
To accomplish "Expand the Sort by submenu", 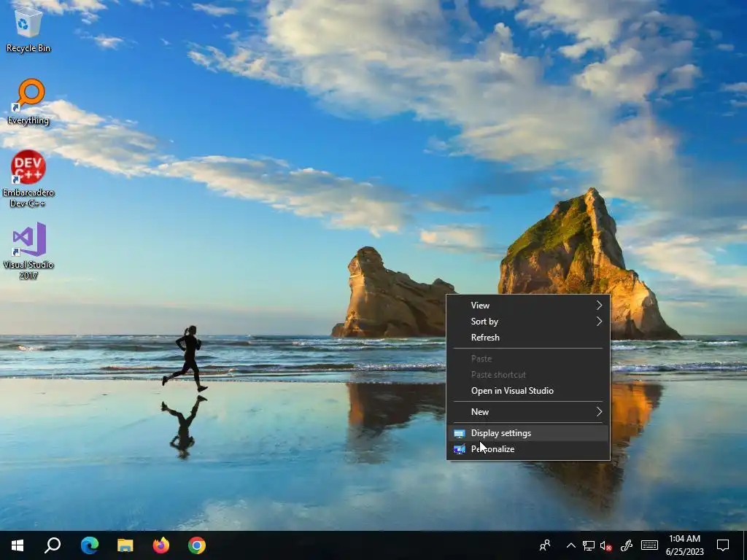I will 528,322.
